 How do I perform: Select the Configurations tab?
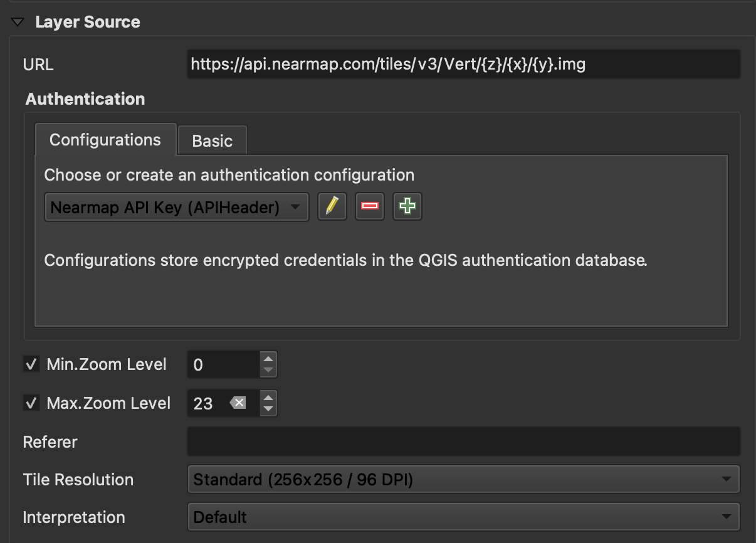105,139
